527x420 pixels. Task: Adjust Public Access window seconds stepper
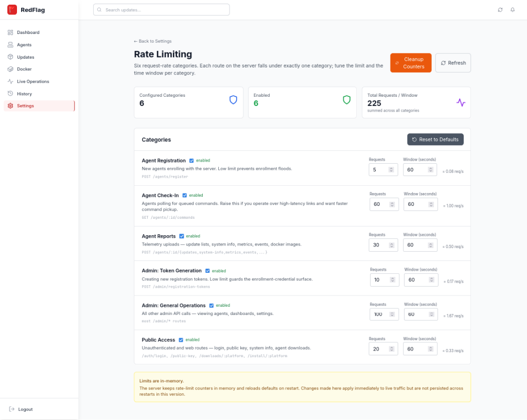(x=431, y=349)
